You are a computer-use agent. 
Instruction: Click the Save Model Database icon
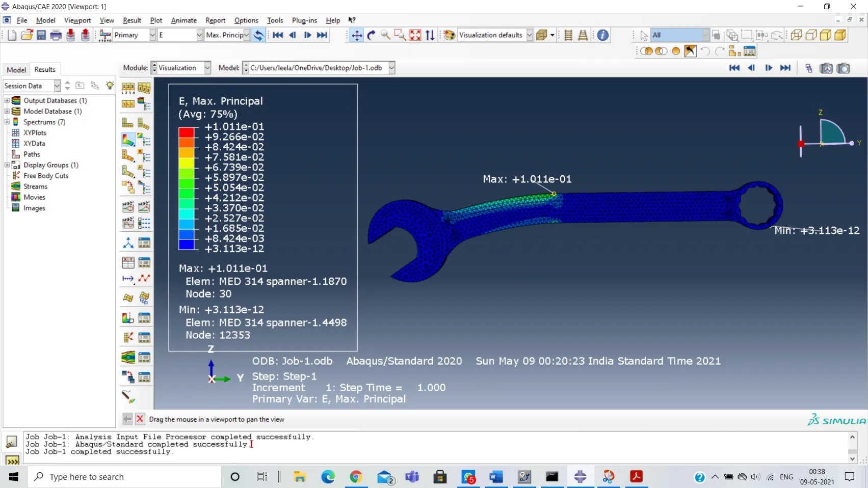(41, 35)
